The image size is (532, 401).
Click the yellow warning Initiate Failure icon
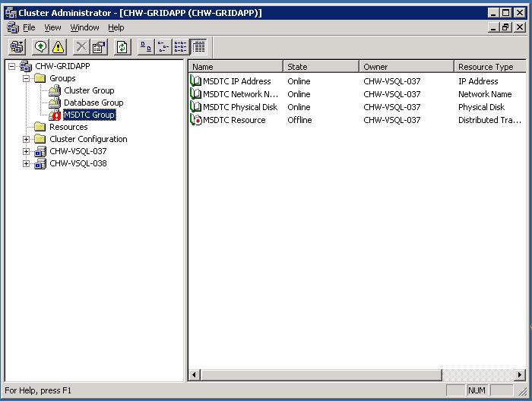point(58,47)
